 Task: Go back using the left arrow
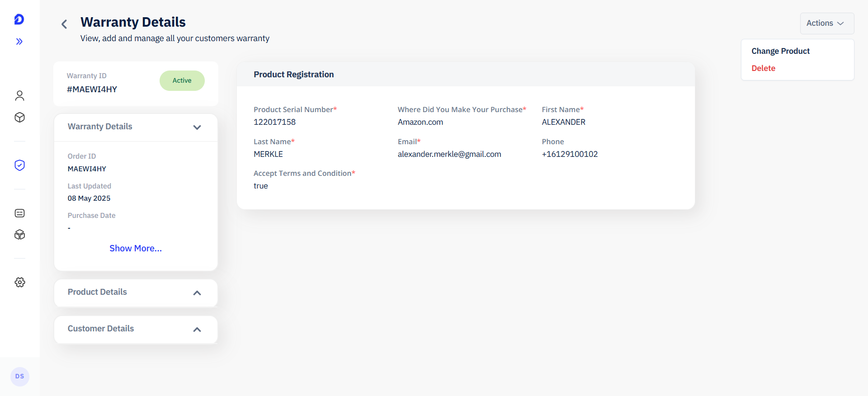64,24
